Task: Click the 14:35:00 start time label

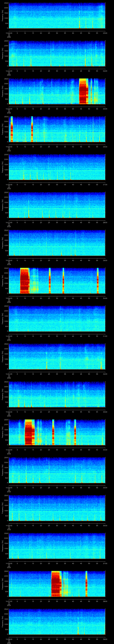Action: pyautogui.click(x=9, y=526)
